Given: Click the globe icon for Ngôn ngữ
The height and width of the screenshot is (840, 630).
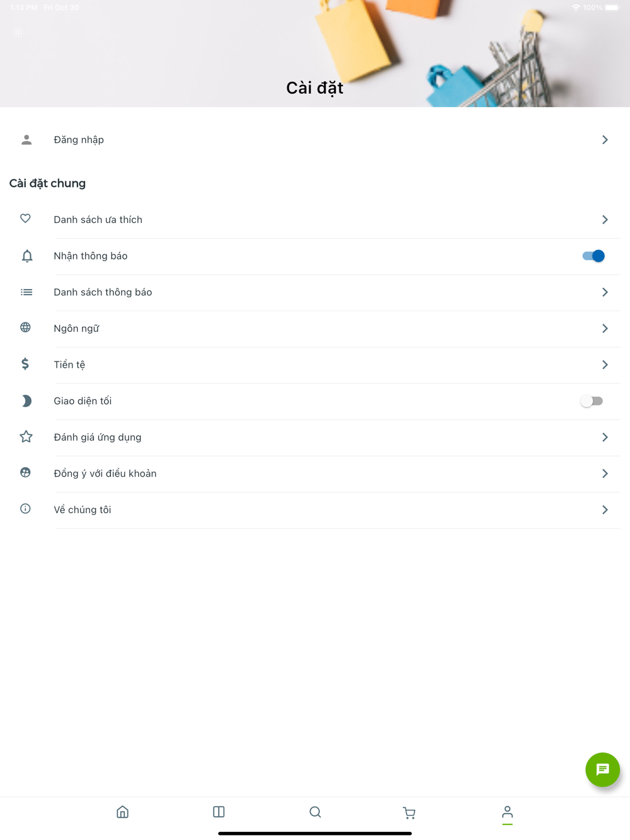Looking at the screenshot, I should click(x=26, y=327).
